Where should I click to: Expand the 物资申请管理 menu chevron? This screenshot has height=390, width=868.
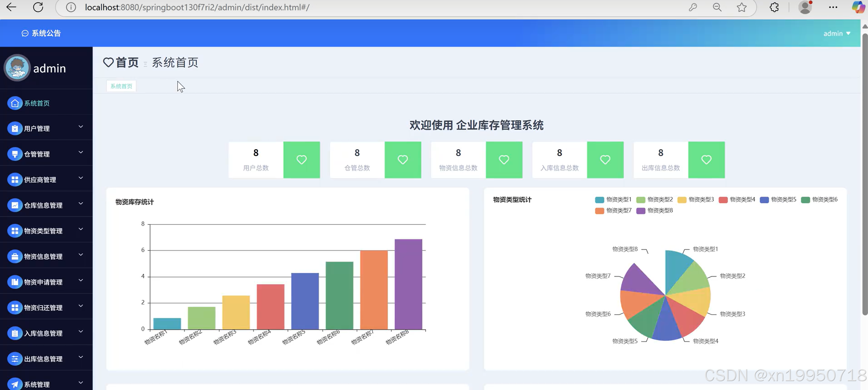click(80, 280)
